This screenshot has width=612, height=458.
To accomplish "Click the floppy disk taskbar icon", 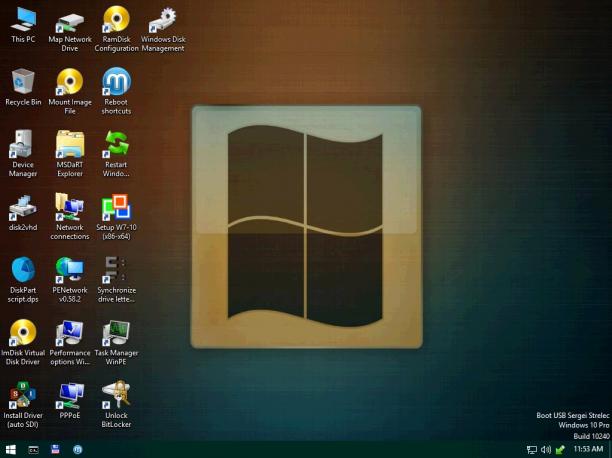I will tap(55, 449).
